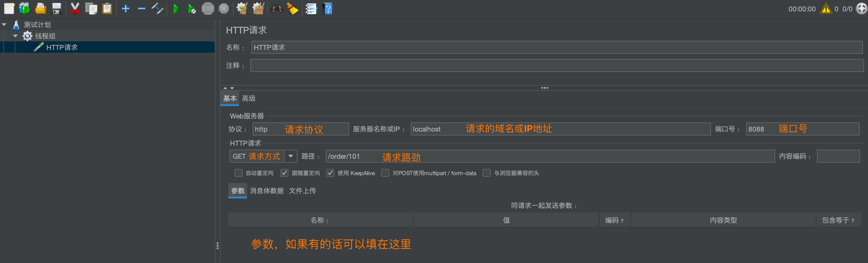This screenshot has width=868, height=263.
Task: Click the 名称 input field
Action: click(x=557, y=48)
